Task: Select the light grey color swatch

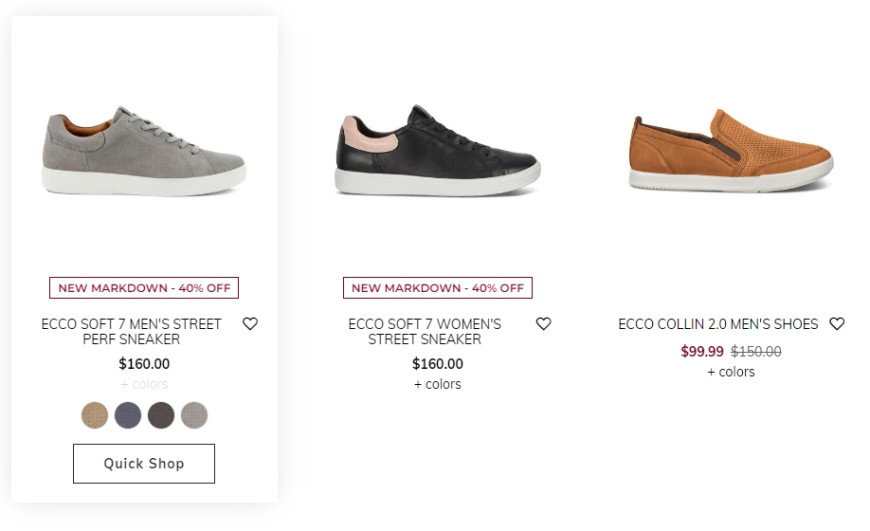Action: (194, 415)
